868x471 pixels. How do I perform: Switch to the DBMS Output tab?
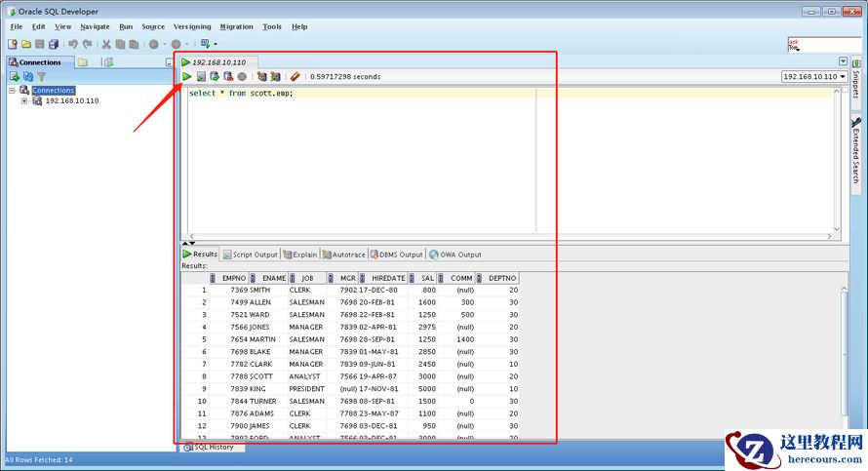pyautogui.click(x=396, y=255)
